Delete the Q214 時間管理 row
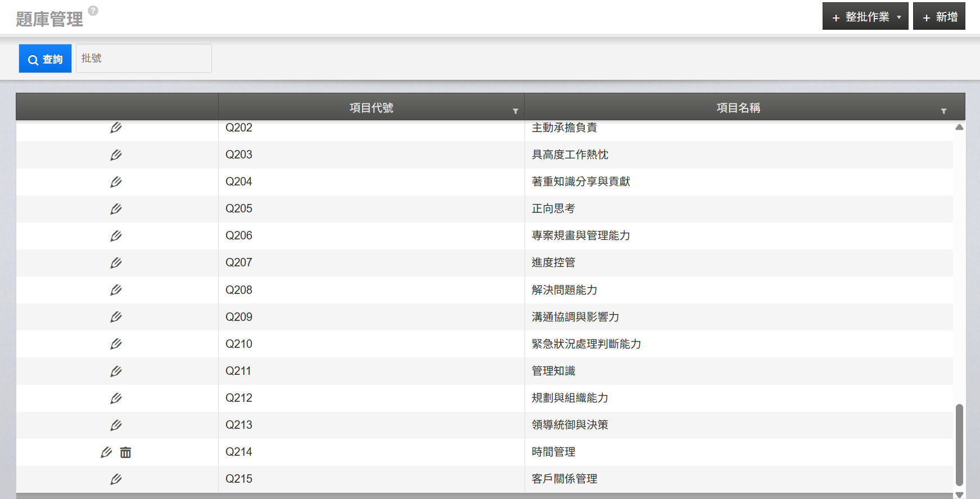This screenshot has height=499, width=980. pos(125,452)
